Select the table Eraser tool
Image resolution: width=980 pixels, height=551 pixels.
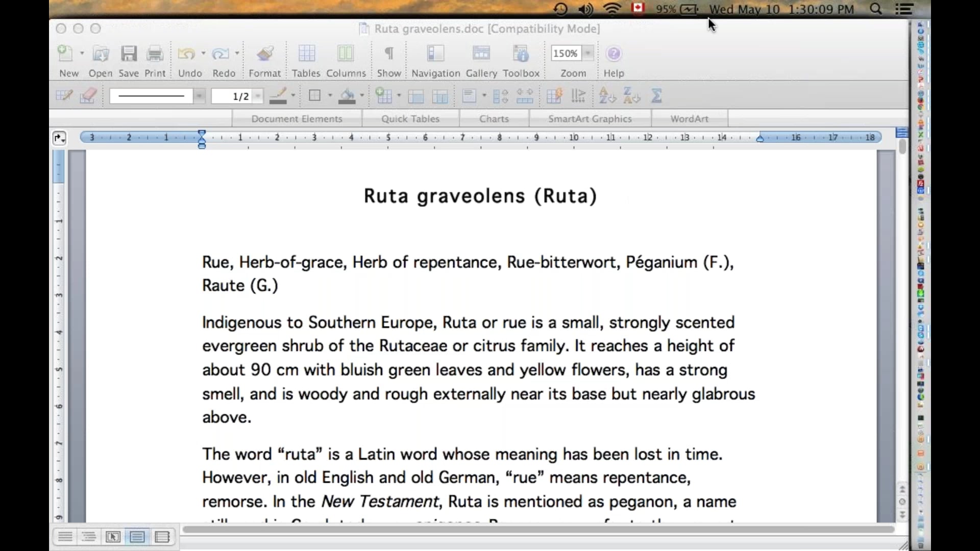[x=88, y=96]
